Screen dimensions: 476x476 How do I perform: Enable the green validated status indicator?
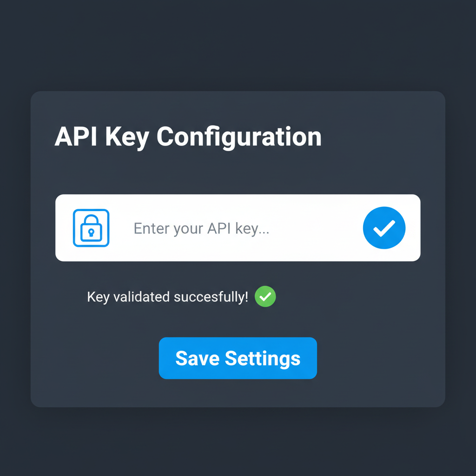pos(265,297)
